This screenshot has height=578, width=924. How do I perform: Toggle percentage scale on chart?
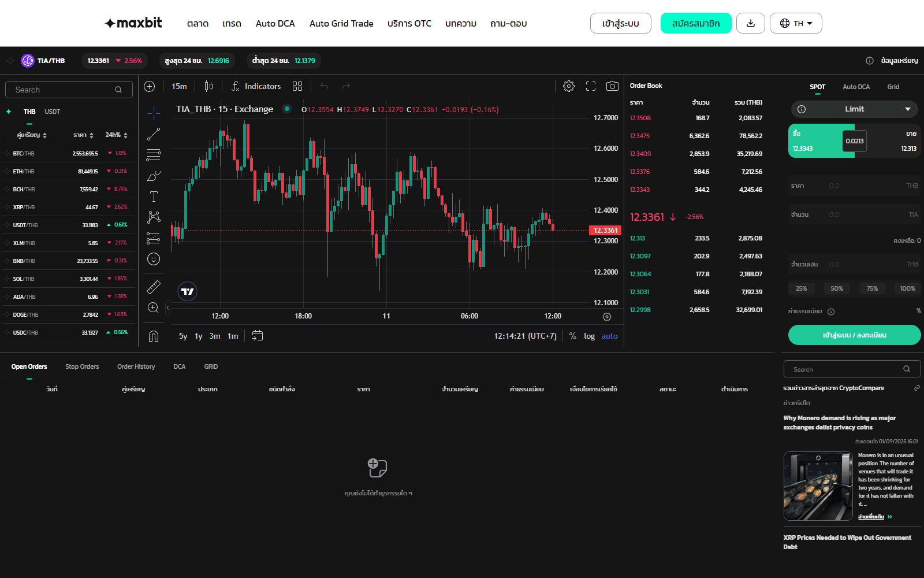[573, 336]
